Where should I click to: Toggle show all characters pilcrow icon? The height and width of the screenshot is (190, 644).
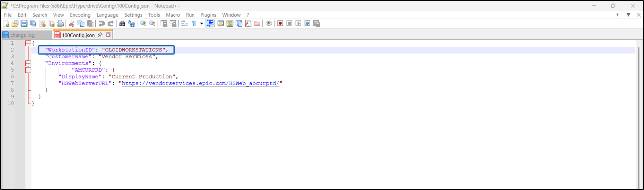(194, 23)
